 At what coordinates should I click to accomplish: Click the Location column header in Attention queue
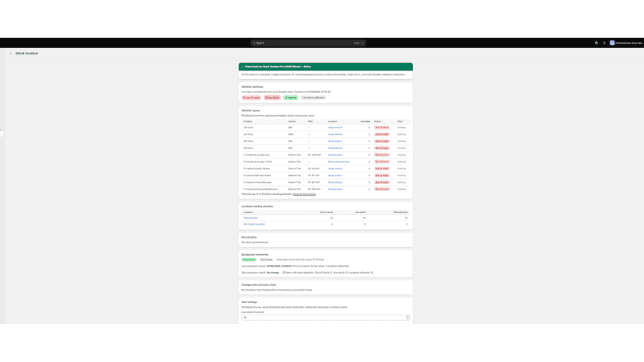[x=333, y=121]
